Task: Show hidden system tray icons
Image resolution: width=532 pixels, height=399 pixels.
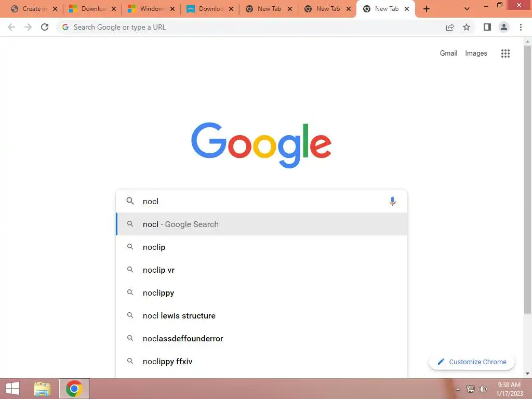Action: coord(458,389)
